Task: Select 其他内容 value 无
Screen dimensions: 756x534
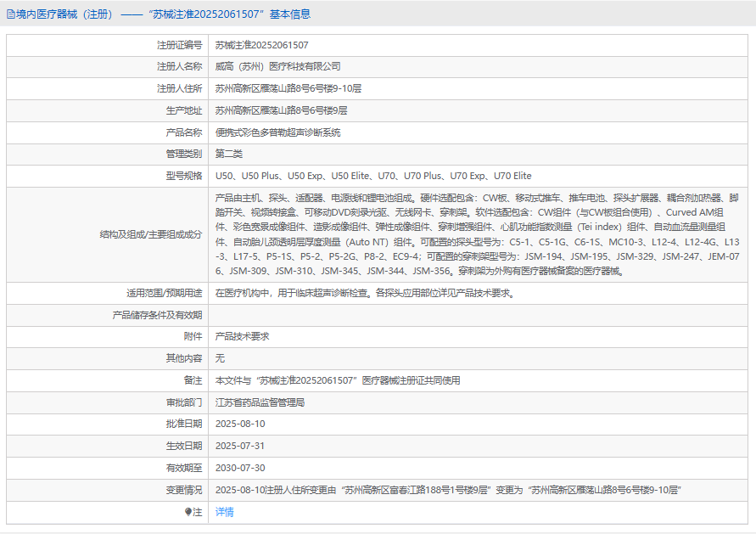Action: pyautogui.click(x=220, y=358)
